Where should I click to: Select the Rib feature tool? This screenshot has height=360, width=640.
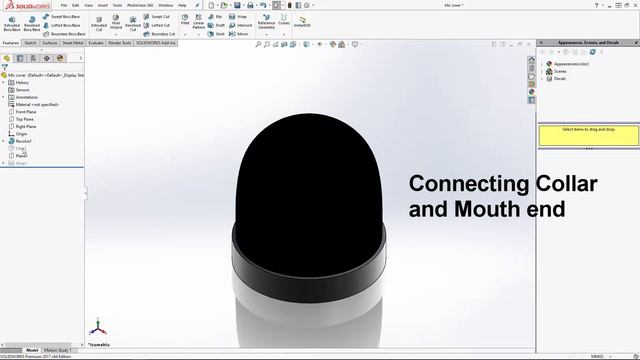tap(215, 17)
